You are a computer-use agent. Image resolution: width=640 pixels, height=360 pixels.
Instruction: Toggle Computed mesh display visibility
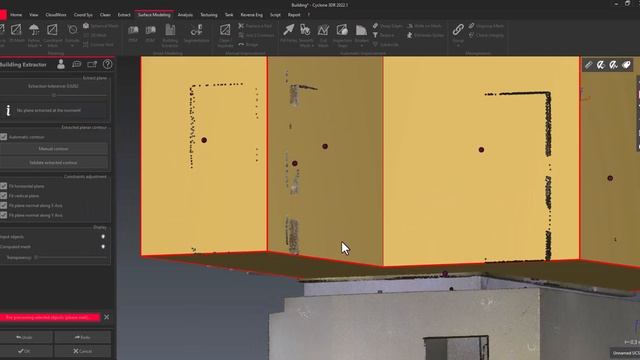coord(103,247)
